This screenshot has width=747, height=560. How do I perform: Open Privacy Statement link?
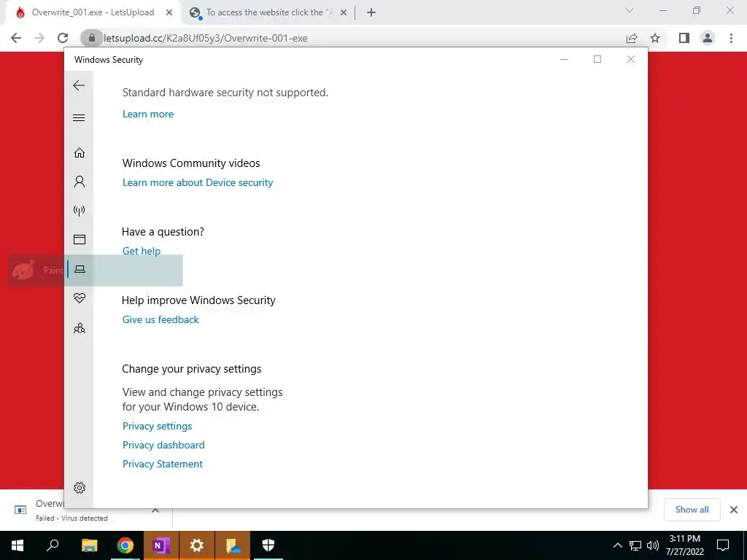pyautogui.click(x=163, y=464)
